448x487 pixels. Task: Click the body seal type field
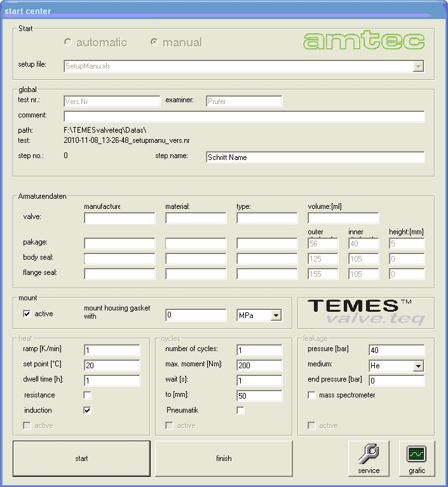[x=267, y=258]
